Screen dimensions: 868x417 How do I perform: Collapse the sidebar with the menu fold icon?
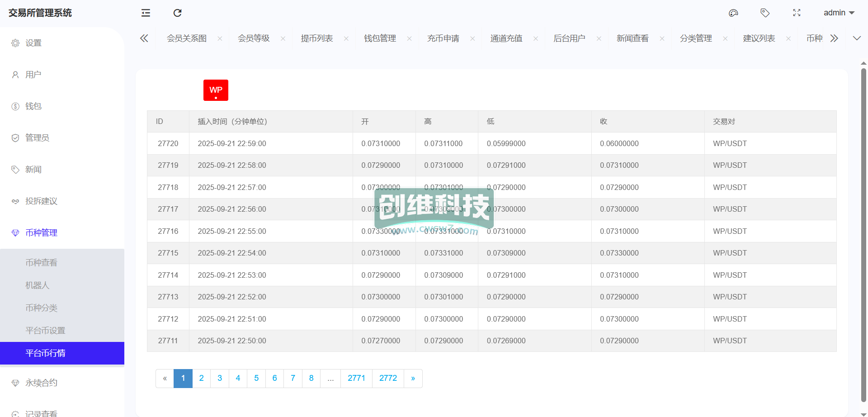146,13
